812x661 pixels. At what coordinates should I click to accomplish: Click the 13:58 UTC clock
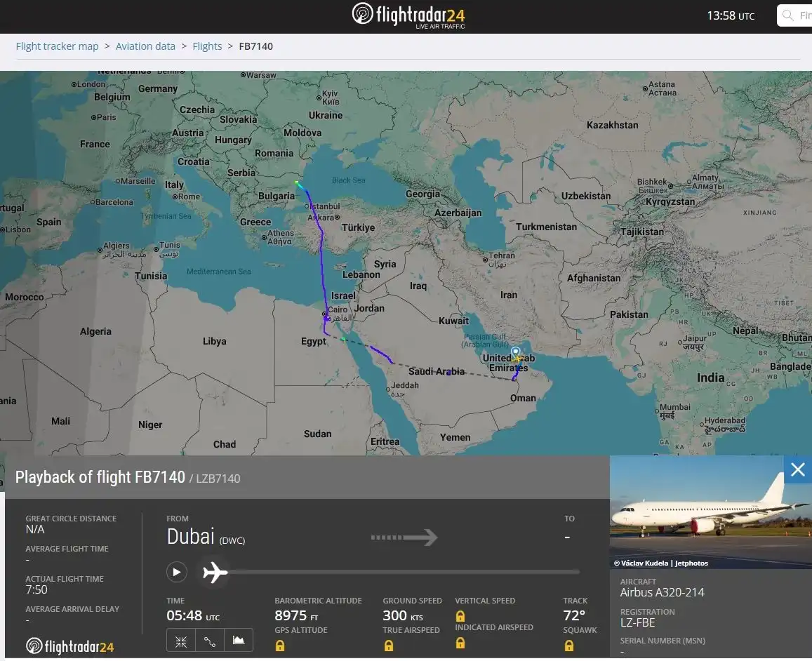click(731, 15)
